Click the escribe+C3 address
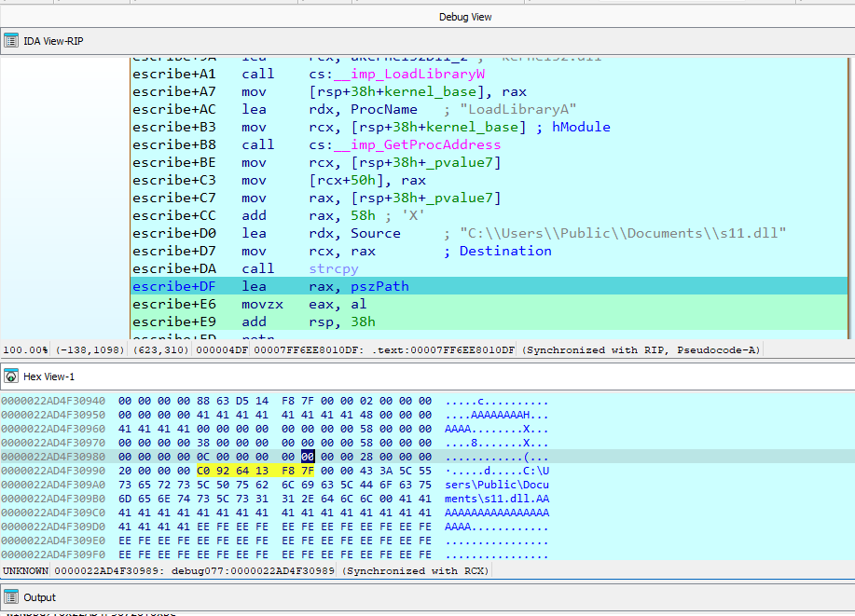855x616 pixels. (174, 180)
